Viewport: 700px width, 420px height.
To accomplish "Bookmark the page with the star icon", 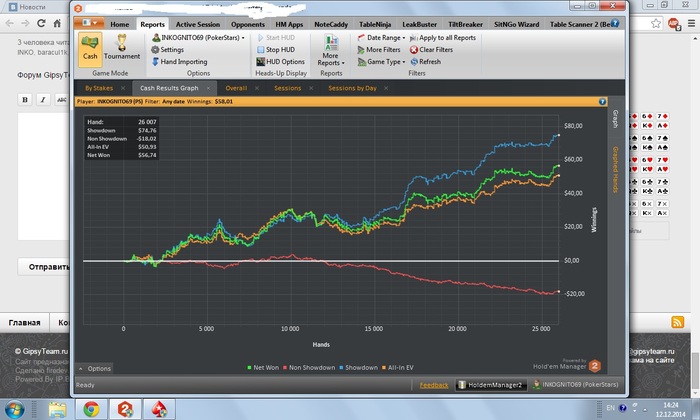I will (655, 23).
